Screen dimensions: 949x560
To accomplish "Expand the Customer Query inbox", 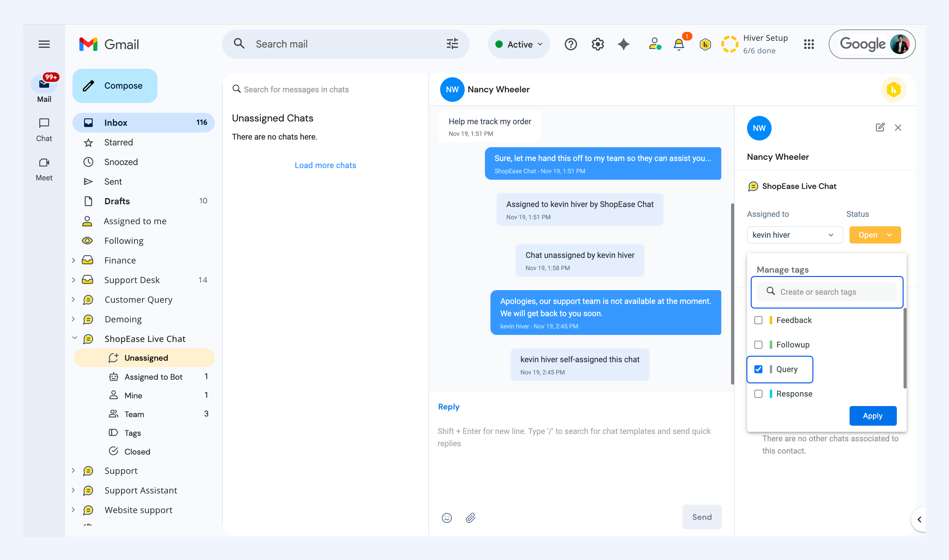I will [74, 299].
